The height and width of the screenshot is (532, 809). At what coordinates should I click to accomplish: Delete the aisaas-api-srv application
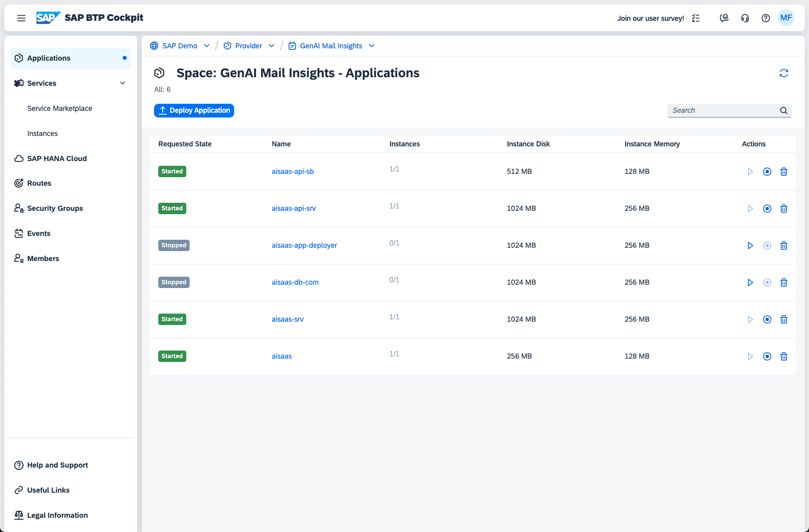(x=784, y=208)
